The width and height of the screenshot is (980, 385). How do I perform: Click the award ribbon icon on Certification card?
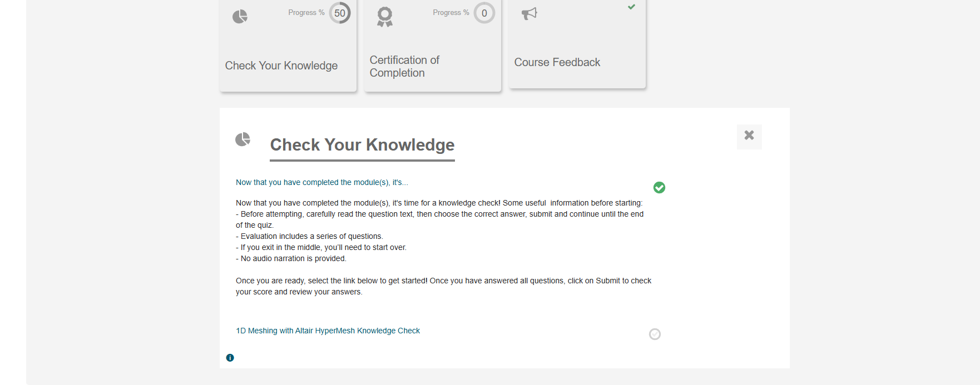tap(385, 17)
